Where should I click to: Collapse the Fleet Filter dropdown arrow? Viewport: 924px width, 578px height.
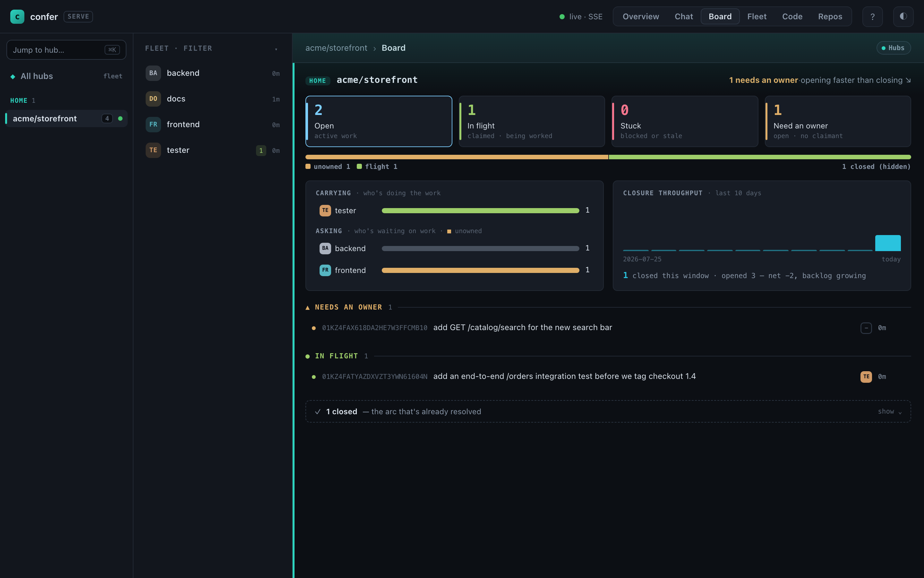coord(276,49)
